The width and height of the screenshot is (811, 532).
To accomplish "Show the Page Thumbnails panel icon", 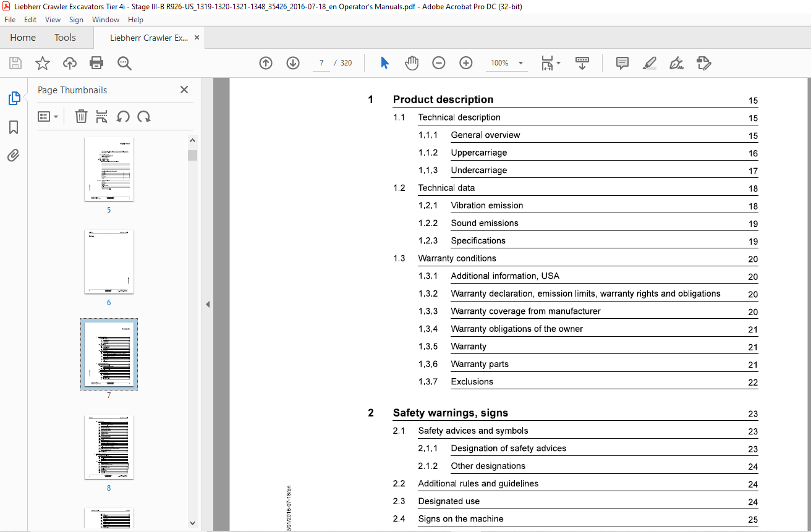I will pos(14,98).
